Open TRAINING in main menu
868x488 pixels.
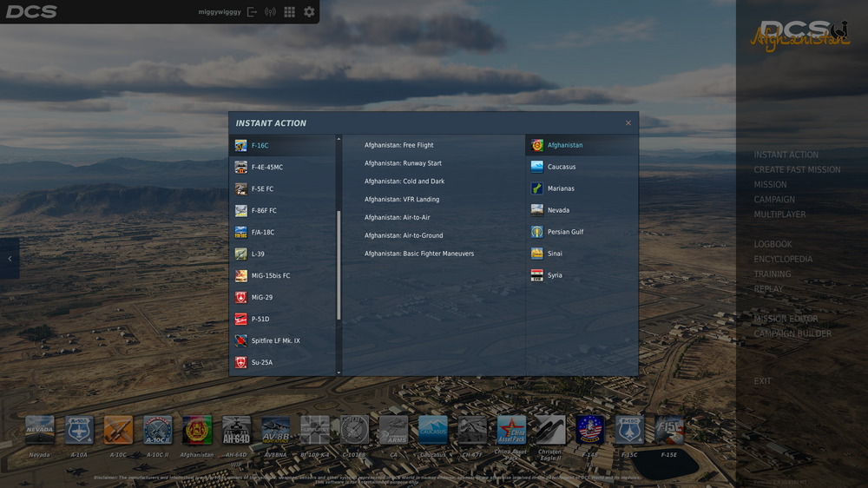click(x=773, y=274)
